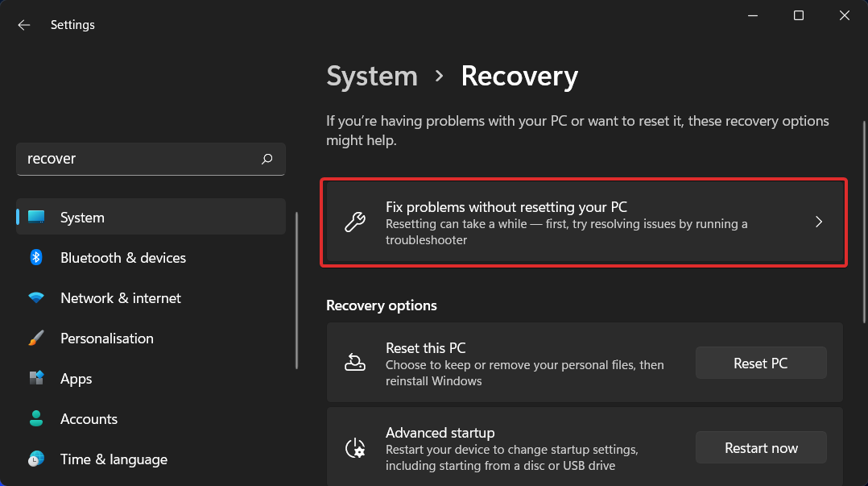Select the System icon in the sidebar
The height and width of the screenshot is (486, 868).
click(36, 217)
